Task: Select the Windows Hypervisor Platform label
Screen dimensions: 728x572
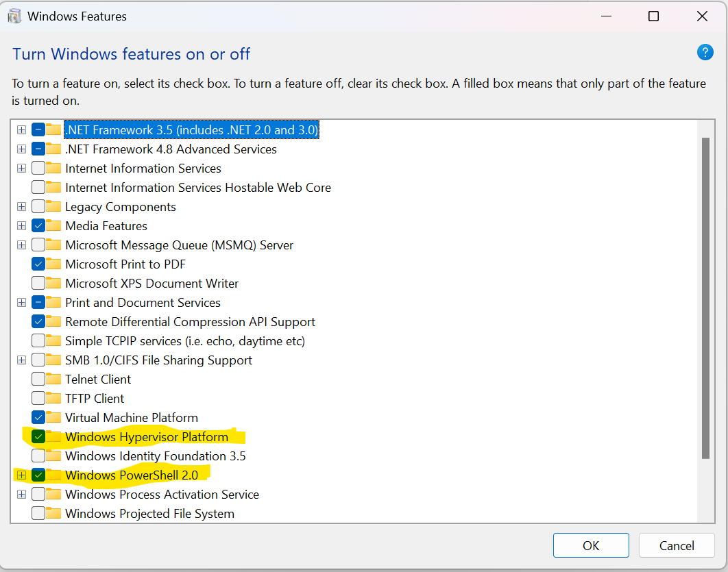Action: point(147,436)
